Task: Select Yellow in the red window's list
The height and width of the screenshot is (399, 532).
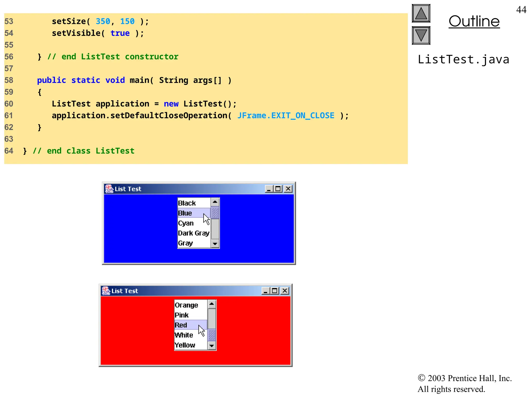Action: pos(191,345)
